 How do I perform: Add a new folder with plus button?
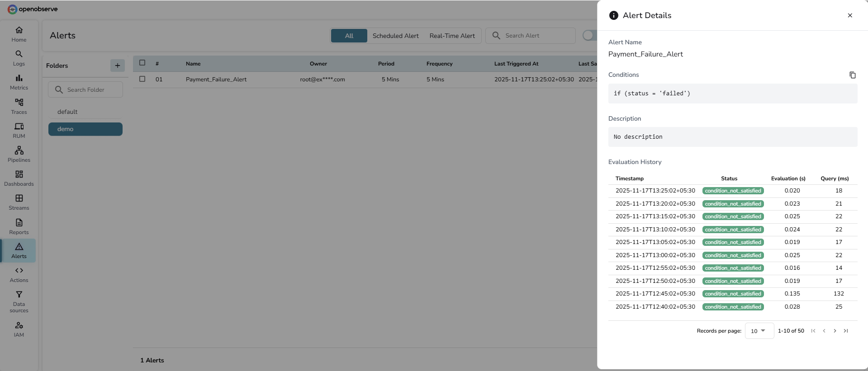click(117, 66)
